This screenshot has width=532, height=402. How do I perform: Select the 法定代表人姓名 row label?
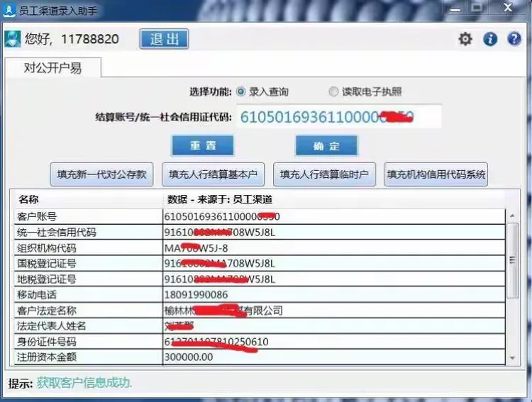point(52,326)
